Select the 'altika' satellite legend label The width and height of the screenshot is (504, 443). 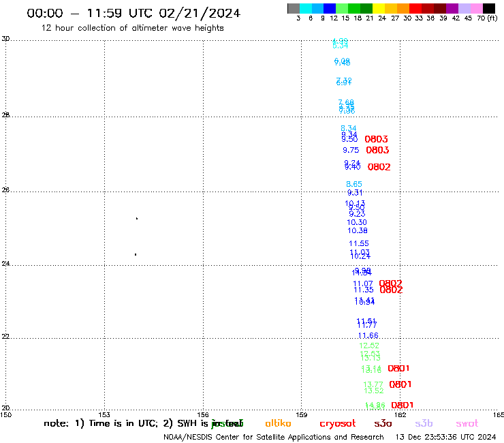click(278, 423)
